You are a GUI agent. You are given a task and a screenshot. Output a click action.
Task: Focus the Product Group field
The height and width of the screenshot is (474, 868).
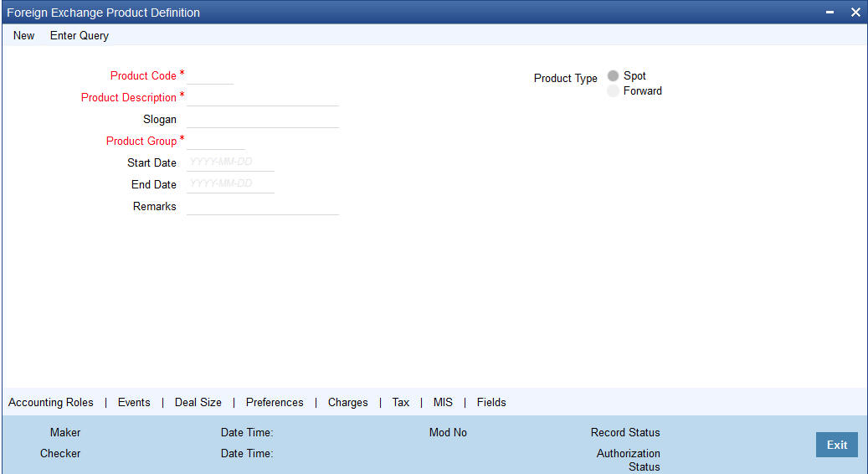215,142
